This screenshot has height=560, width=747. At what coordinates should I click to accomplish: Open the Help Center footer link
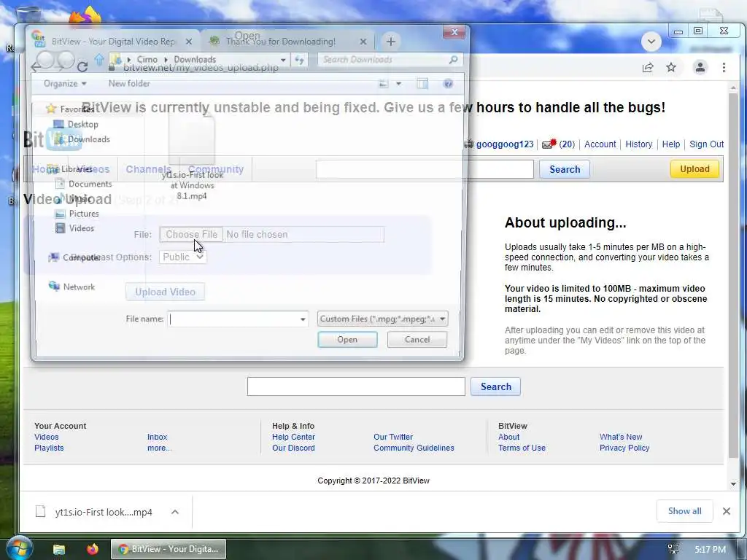[293, 437]
